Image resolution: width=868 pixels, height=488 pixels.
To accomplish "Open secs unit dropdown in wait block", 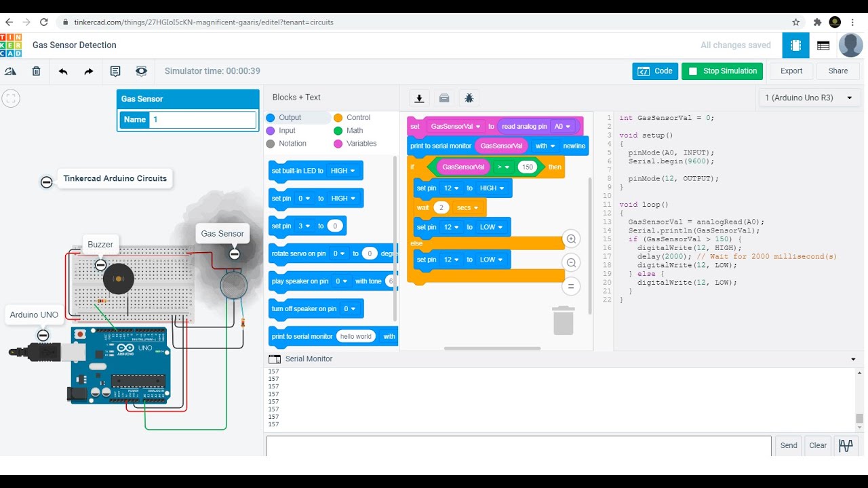I will click(x=467, y=207).
